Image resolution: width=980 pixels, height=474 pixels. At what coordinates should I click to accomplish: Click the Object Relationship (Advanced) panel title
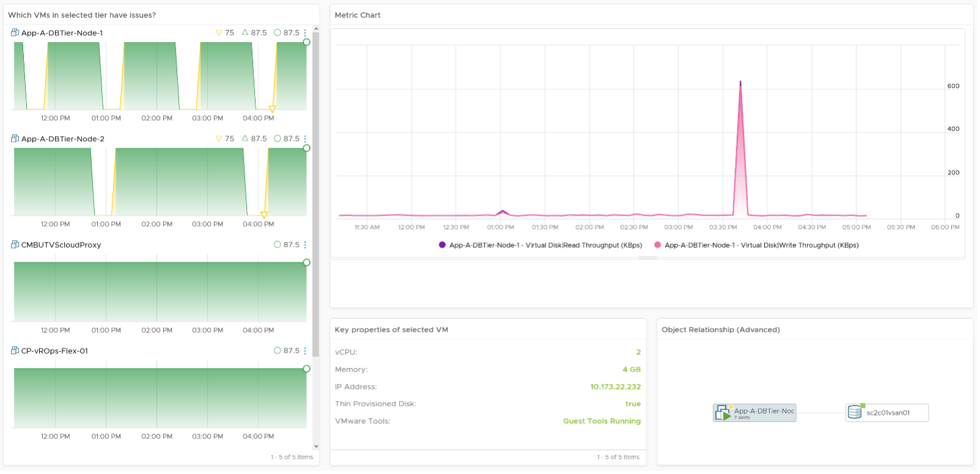coord(721,330)
